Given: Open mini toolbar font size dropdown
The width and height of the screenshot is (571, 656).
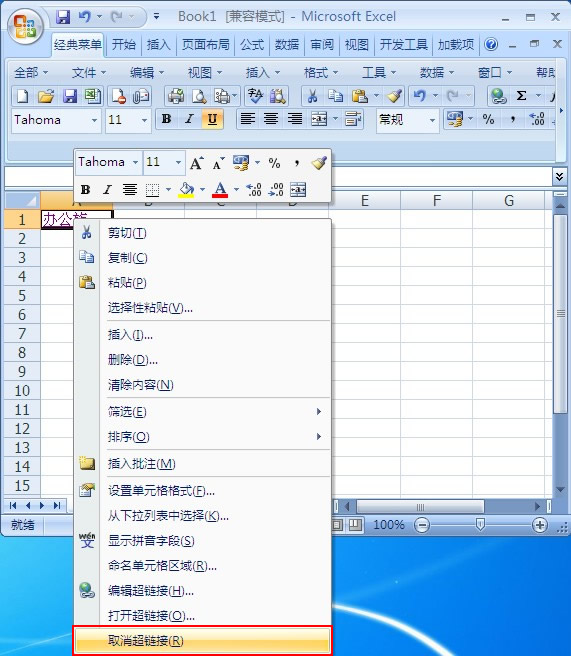Looking at the screenshot, I should coord(178,162).
